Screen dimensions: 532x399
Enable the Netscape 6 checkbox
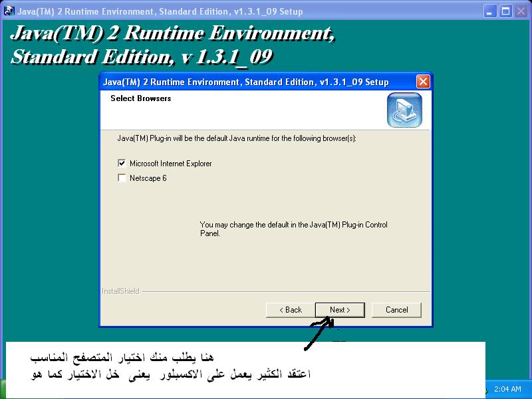[122, 178]
